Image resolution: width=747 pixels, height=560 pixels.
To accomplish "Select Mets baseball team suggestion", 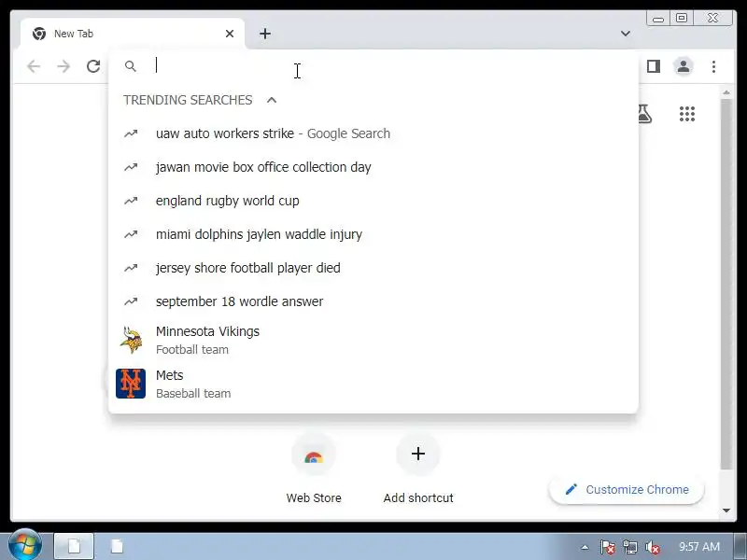I will 373,384.
